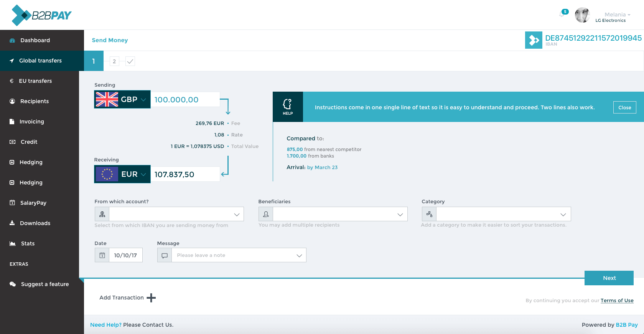Click the calendar icon beside Date
The height and width of the screenshot is (334, 644).
tap(102, 255)
